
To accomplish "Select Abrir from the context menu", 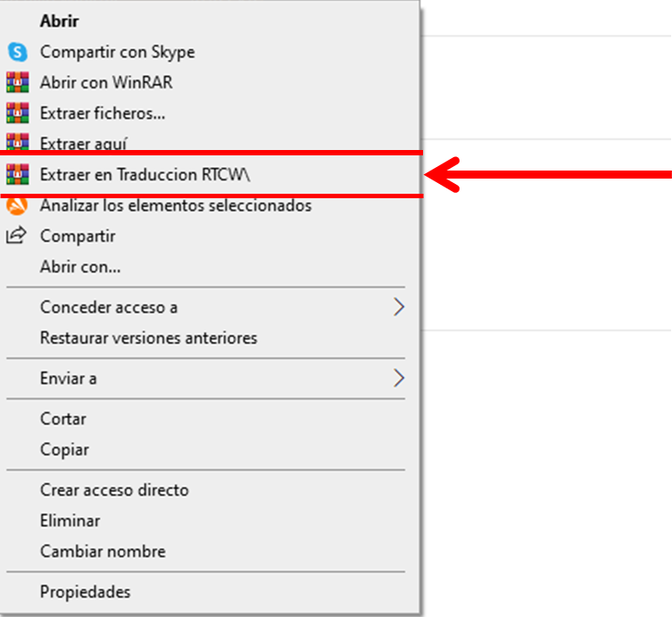I will coord(57,21).
